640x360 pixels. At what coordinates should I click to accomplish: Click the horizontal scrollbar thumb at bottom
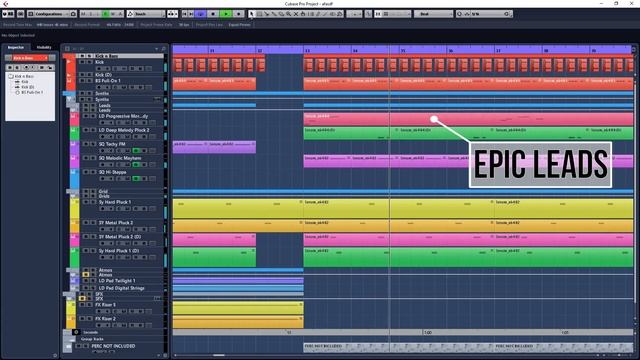[219, 355]
